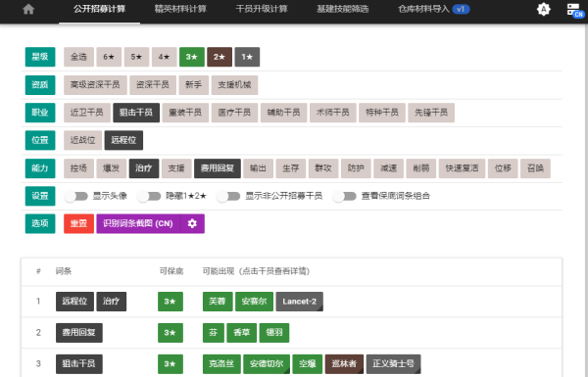Select the 削弱 ability tag
588x377 pixels.
coord(421,168)
